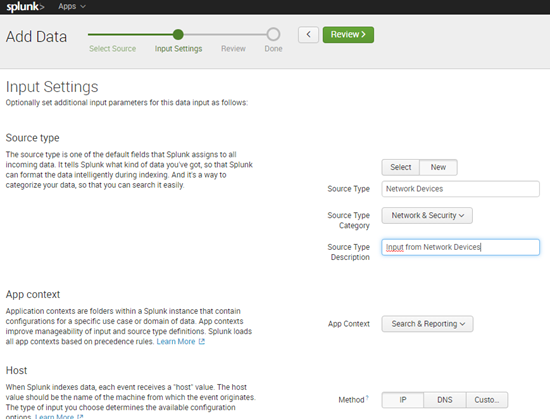Click the Source Type input field

point(461,189)
